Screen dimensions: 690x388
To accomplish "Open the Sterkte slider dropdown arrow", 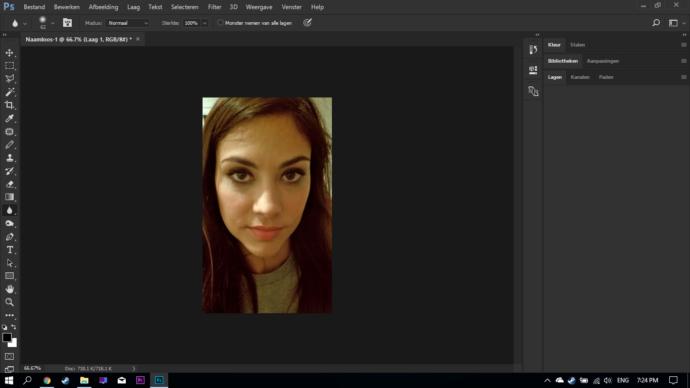I will [204, 23].
